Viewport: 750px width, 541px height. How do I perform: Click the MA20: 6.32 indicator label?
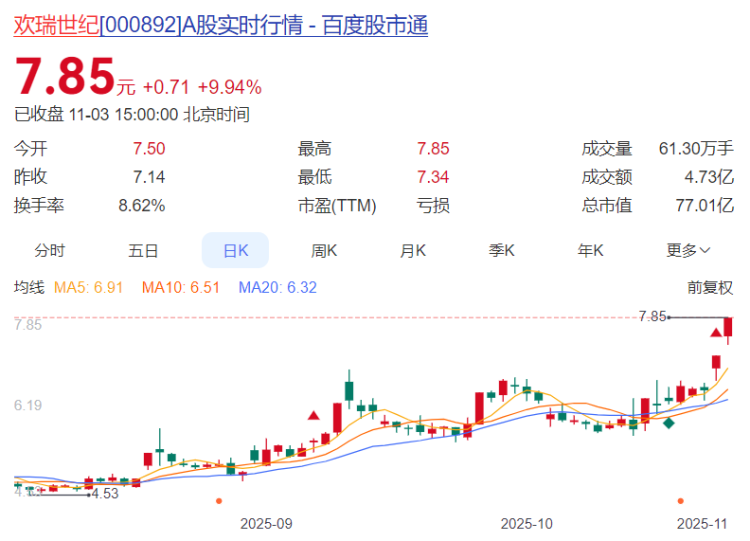[x=277, y=287]
